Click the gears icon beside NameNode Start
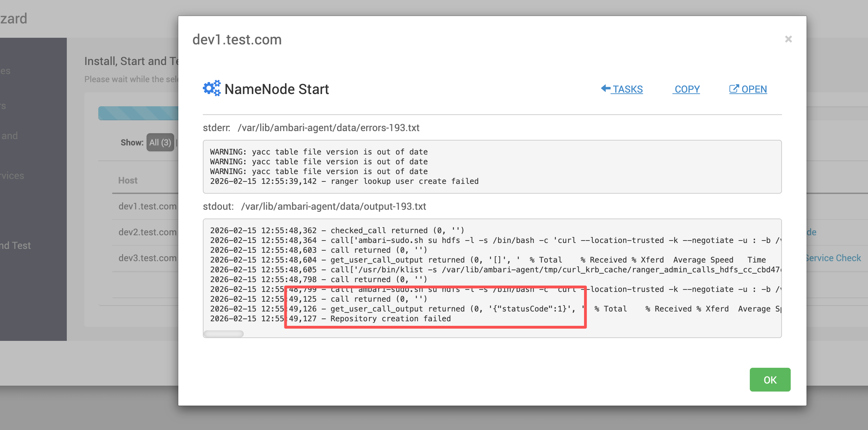The height and width of the screenshot is (430, 868). [212, 88]
